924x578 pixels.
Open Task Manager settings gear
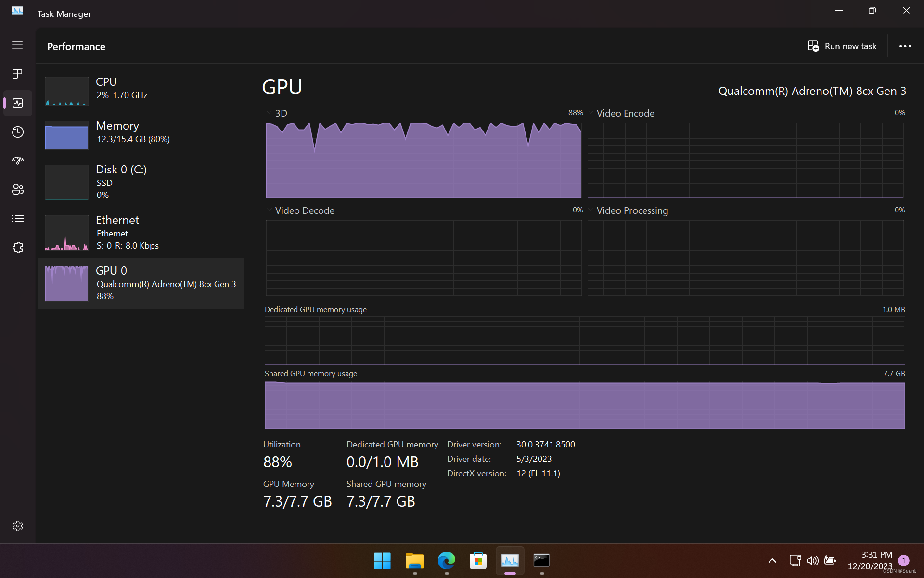pyautogui.click(x=18, y=526)
